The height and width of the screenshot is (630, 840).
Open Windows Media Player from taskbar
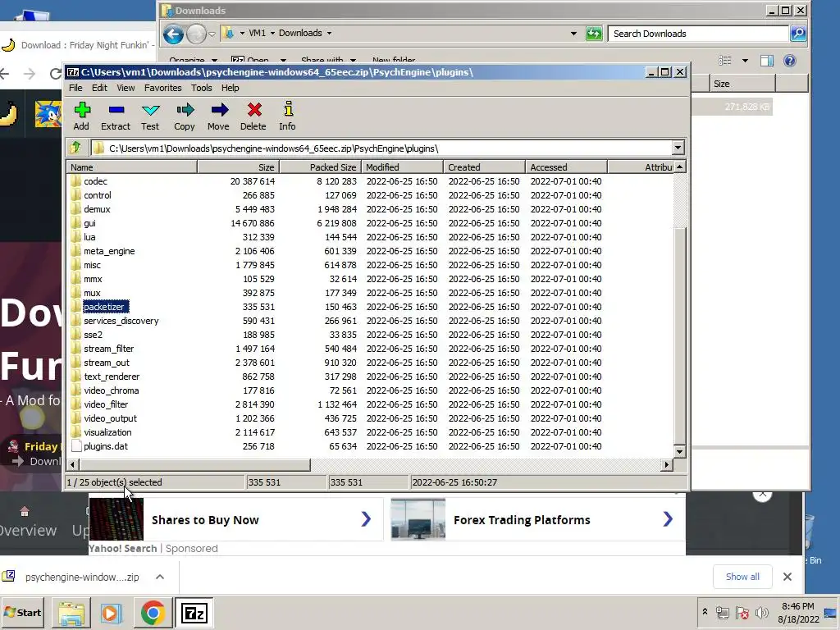tap(111, 613)
